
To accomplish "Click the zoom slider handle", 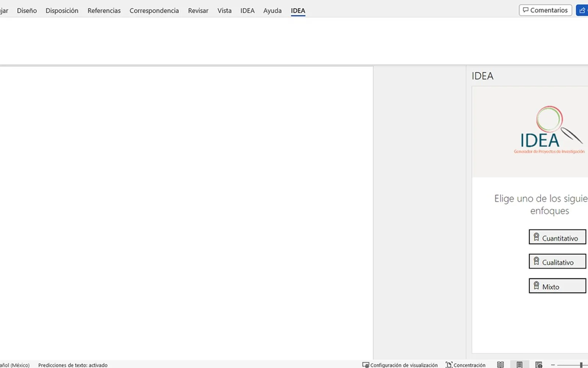I will (581, 365).
